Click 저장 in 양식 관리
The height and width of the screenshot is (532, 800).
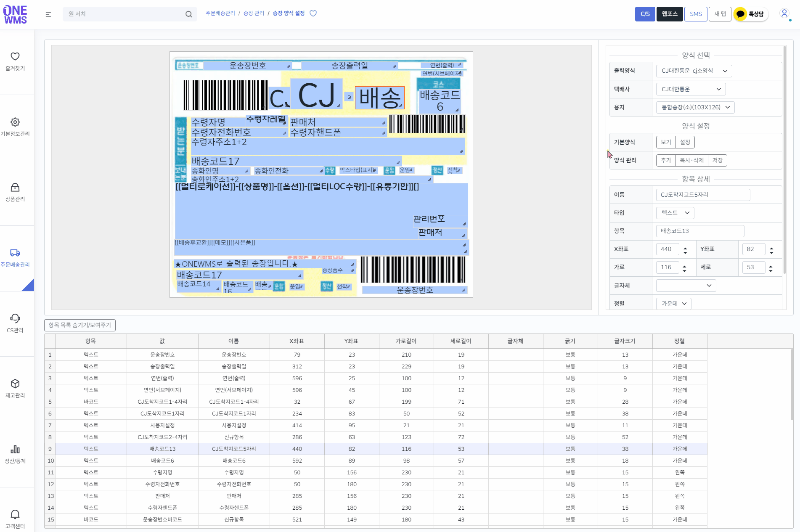tap(718, 160)
